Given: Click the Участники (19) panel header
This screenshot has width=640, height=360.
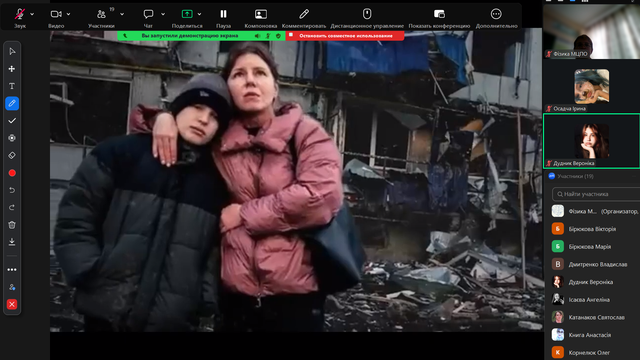Looking at the screenshot, I should pos(576,176).
